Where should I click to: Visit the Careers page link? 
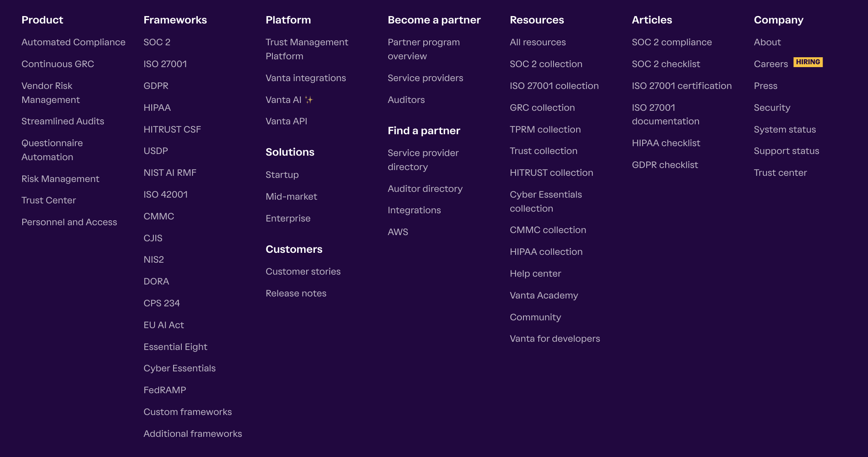[770, 64]
